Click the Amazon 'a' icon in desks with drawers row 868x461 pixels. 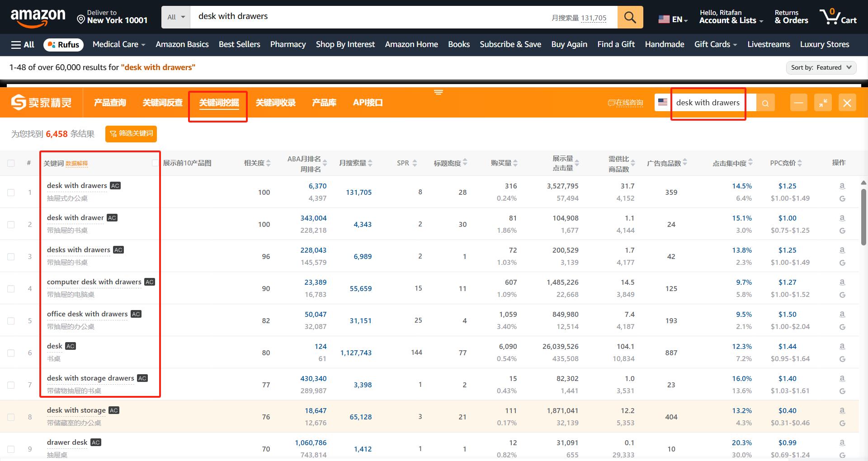point(842,250)
